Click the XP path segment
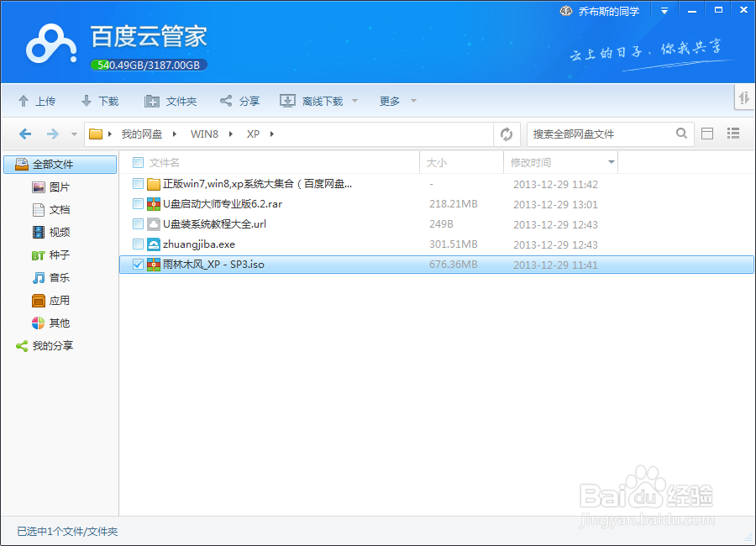 coord(253,134)
